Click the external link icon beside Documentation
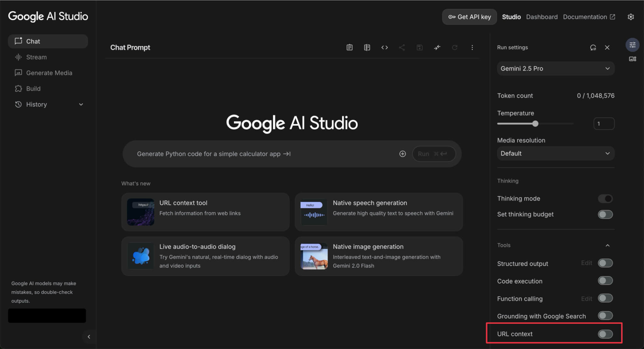Image resolution: width=644 pixels, height=349 pixels. point(613,17)
